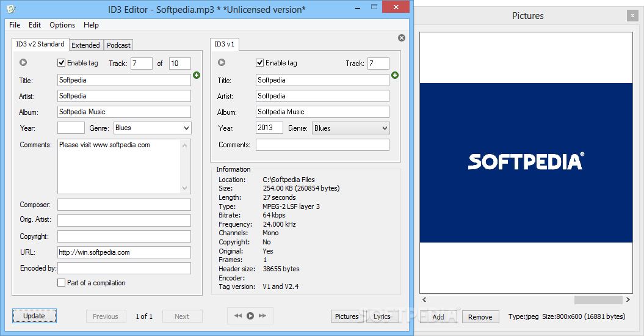Click the empty ID3 v2 Year field

71,128
